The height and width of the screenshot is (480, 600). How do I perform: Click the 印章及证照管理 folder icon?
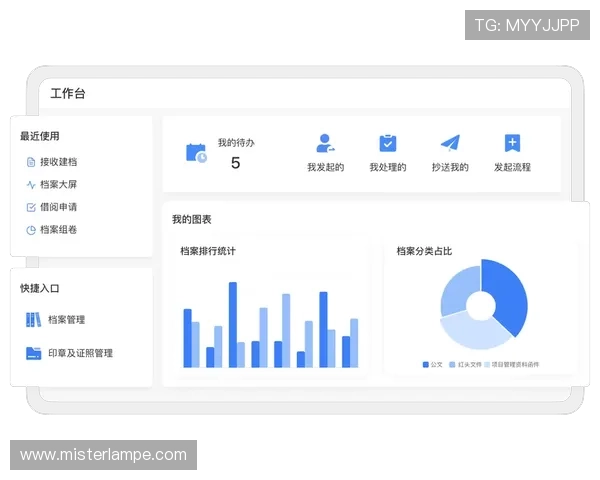tap(33, 353)
